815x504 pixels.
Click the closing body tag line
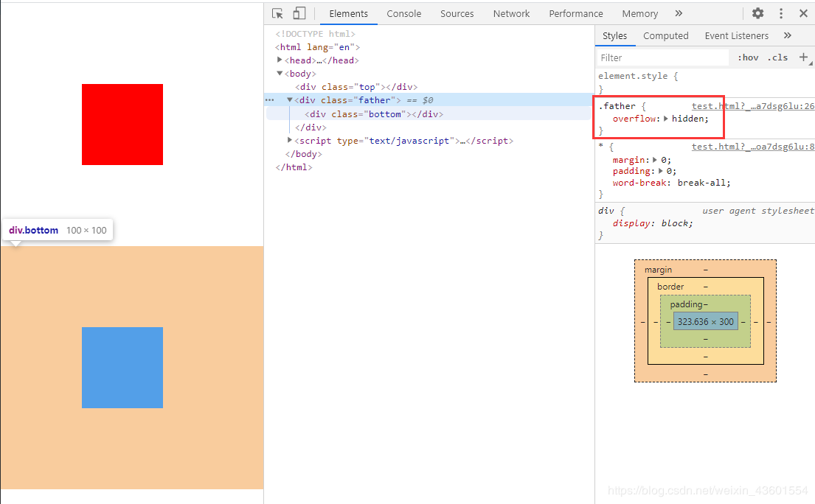[x=304, y=154]
